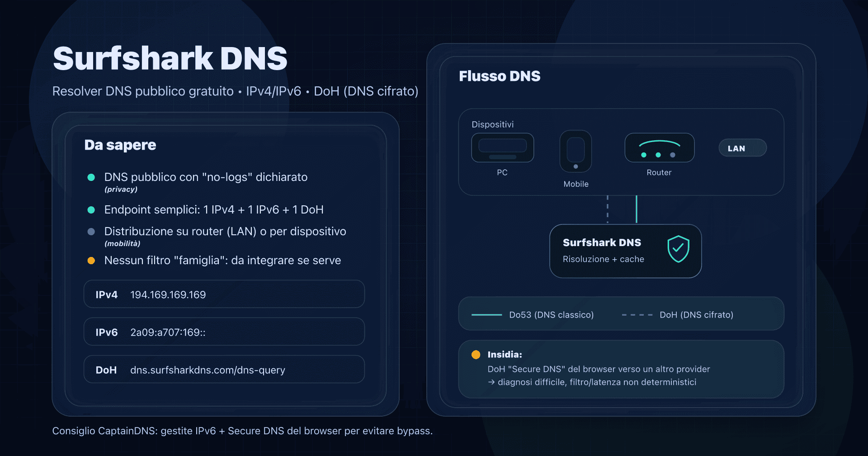Open the dns.surfsharkdns.com/dns-query link
This screenshot has width=868, height=456.
click(x=208, y=370)
